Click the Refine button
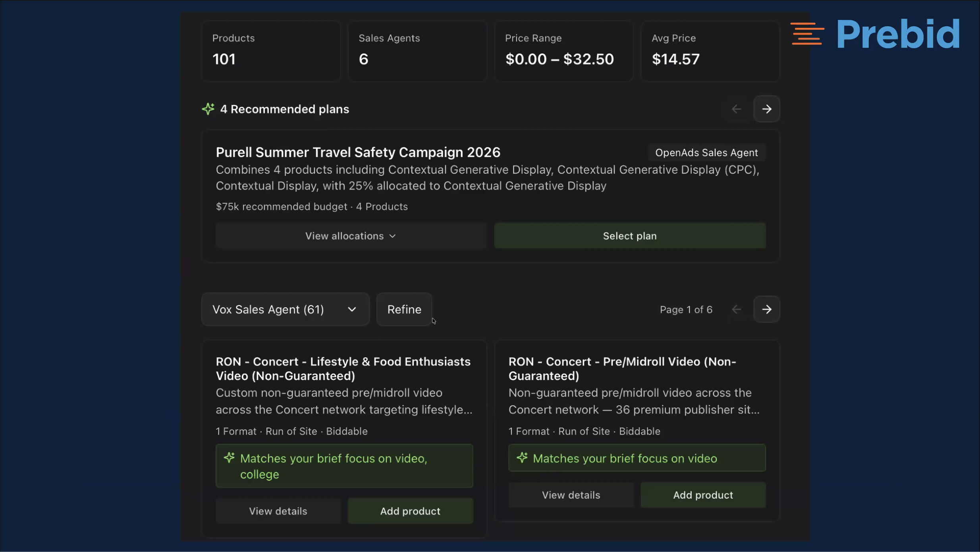Viewport: 980px width, 552px height. pos(404,309)
